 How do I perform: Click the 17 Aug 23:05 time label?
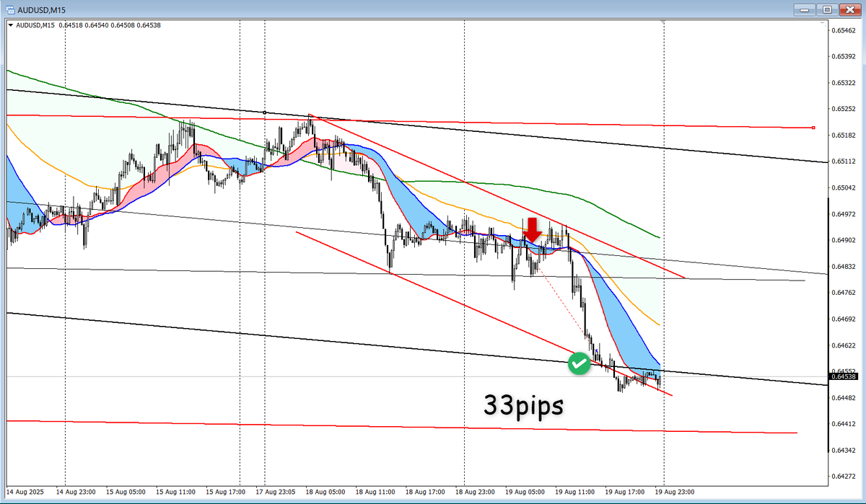(276, 491)
